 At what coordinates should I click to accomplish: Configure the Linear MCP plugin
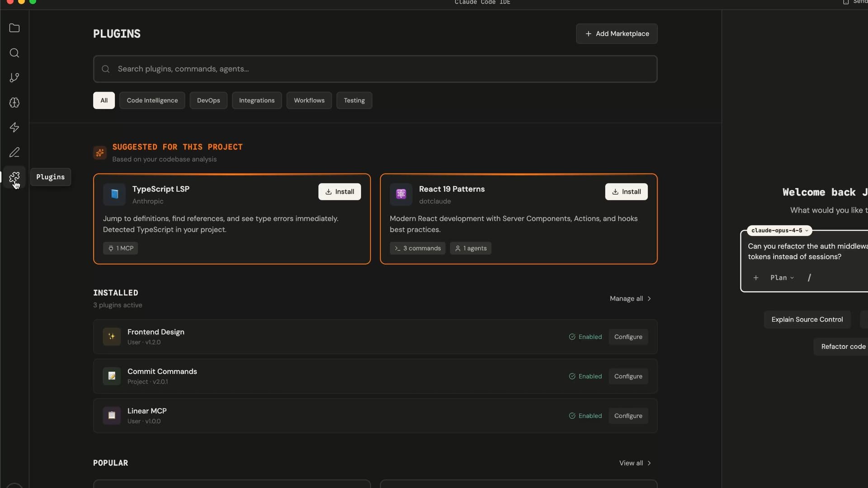(628, 416)
